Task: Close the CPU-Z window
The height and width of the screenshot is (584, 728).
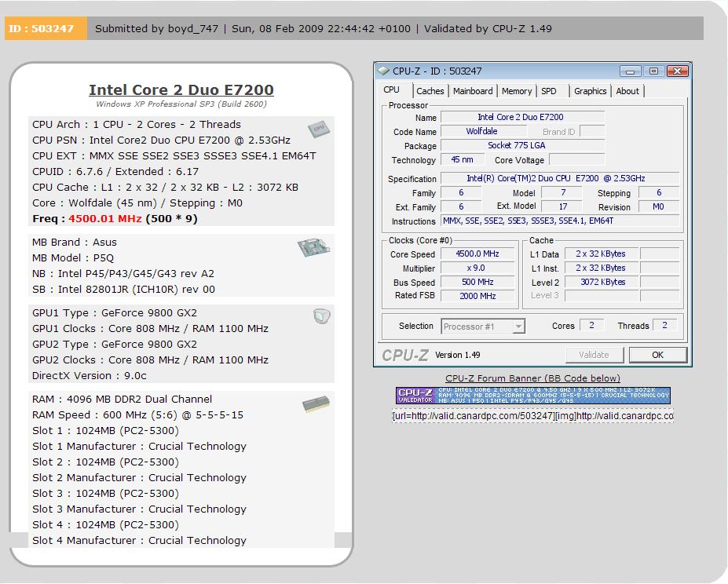Action: pyautogui.click(x=677, y=71)
